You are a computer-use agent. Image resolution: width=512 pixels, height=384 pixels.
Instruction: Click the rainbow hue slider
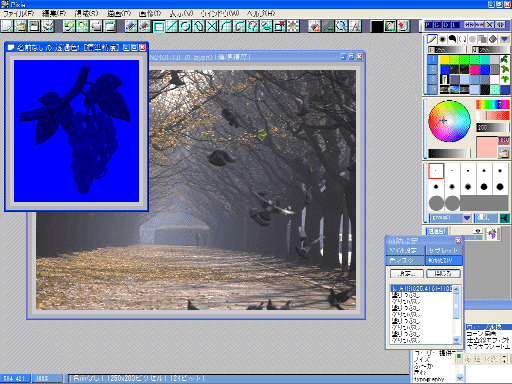(493, 105)
